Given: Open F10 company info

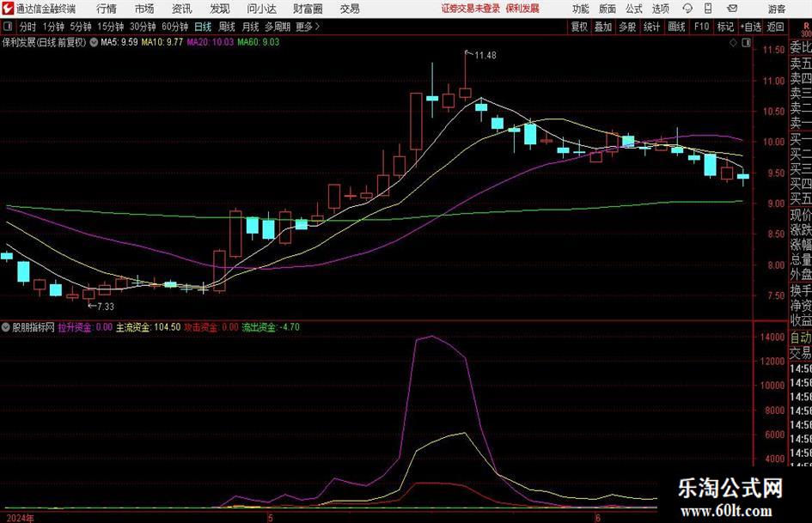Looking at the screenshot, I should (x=701, y=27).
